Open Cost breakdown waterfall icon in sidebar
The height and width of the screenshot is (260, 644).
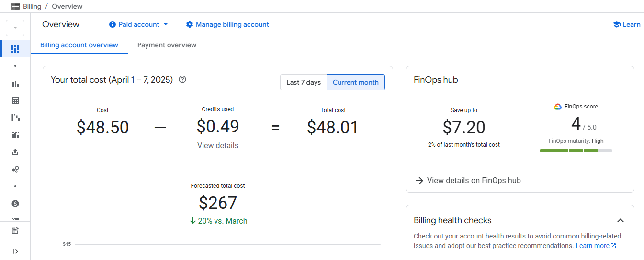tap(15, 118)
